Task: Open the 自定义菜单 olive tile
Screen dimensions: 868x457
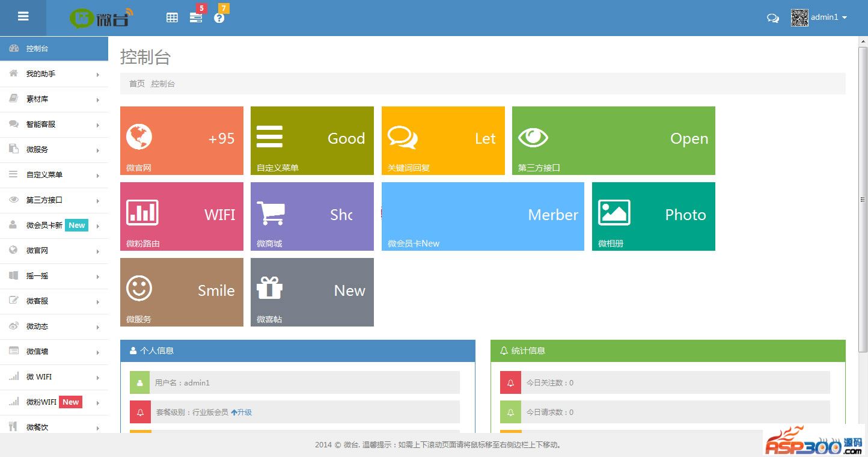Action: [312, 141]
